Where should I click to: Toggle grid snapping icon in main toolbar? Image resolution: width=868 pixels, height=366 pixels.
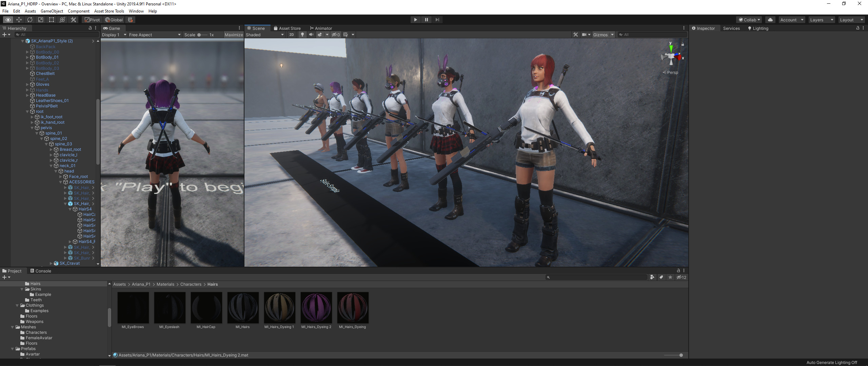coord(130,20)
